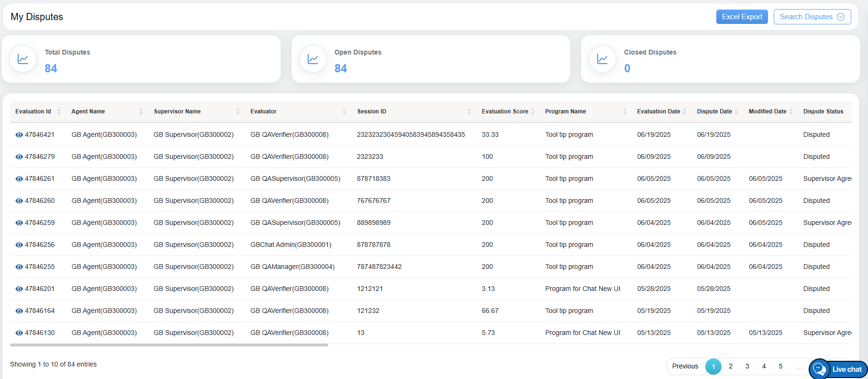
Task: View evaluation 47846279 via eye icon
Action: point(19,157)
